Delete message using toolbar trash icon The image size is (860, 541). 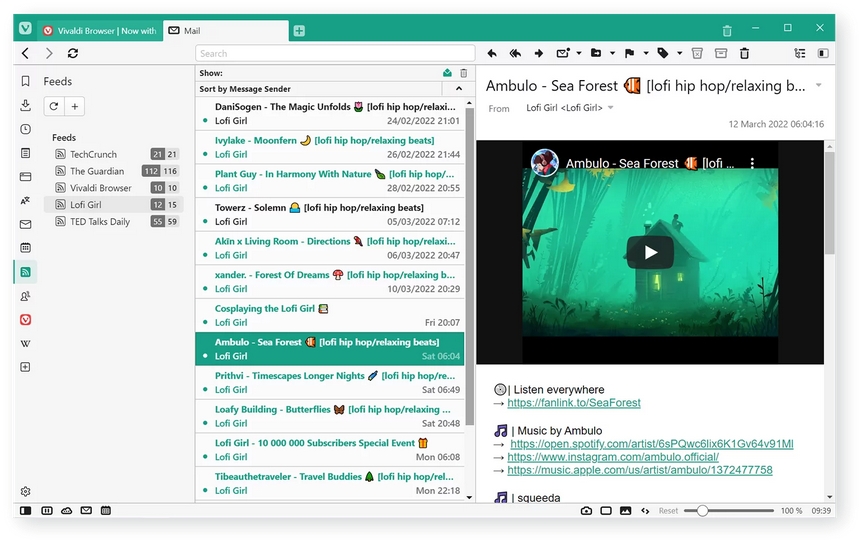coord(744,53)
